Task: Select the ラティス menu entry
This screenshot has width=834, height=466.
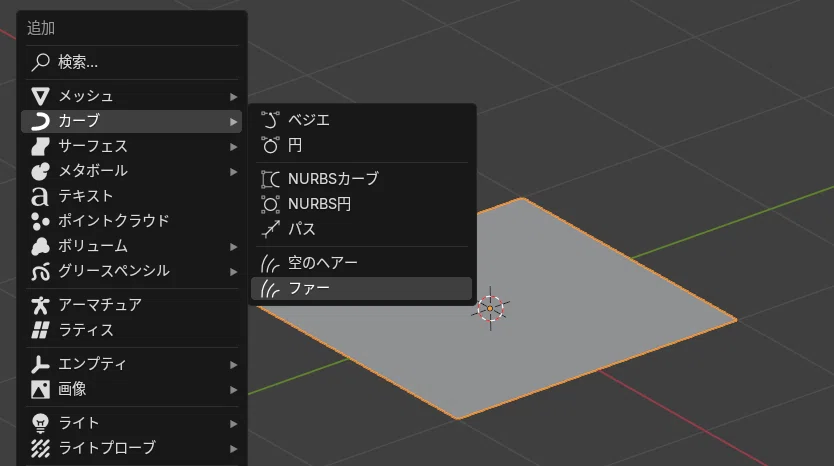Action: pos(131,330)
